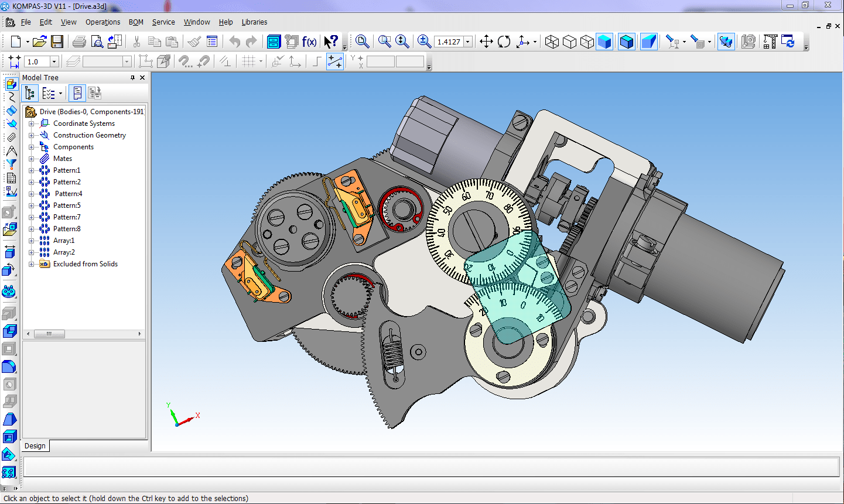Open the Operations menu

[x=102, y=22]
